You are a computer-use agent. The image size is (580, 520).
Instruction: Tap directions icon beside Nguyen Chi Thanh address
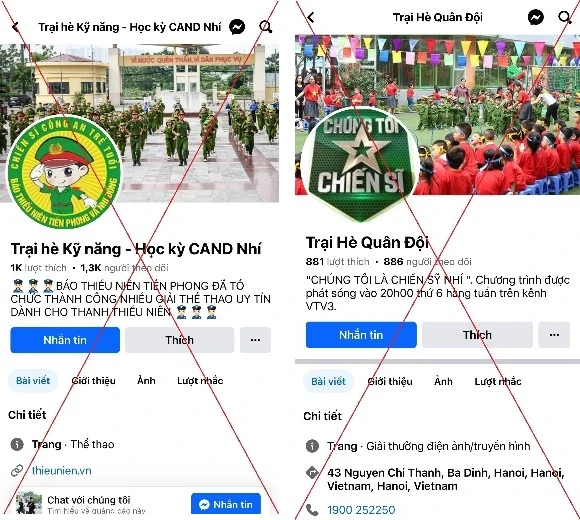point(312,472)
